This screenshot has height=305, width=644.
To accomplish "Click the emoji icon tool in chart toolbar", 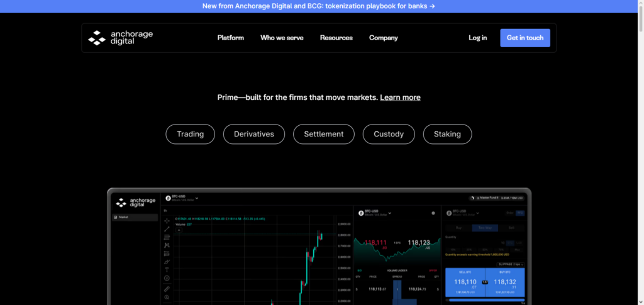I will [167, 278].
